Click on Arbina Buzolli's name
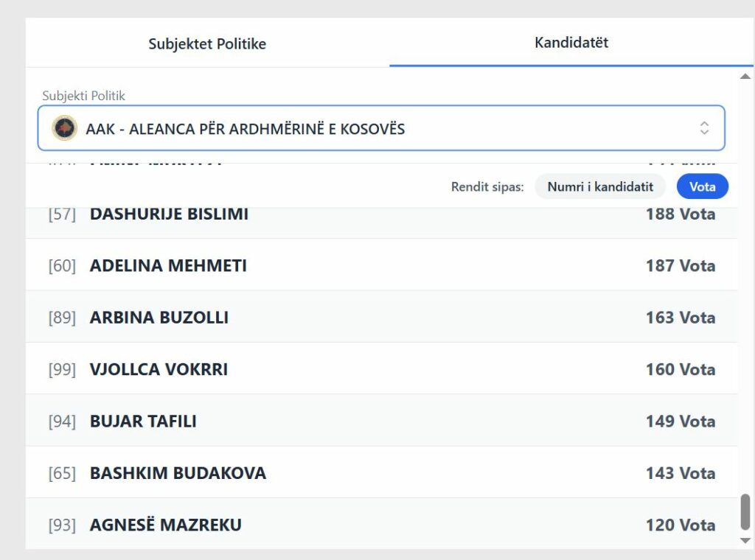Image resolution: width=755 pixels, height=560 pixels. [159, 318]
